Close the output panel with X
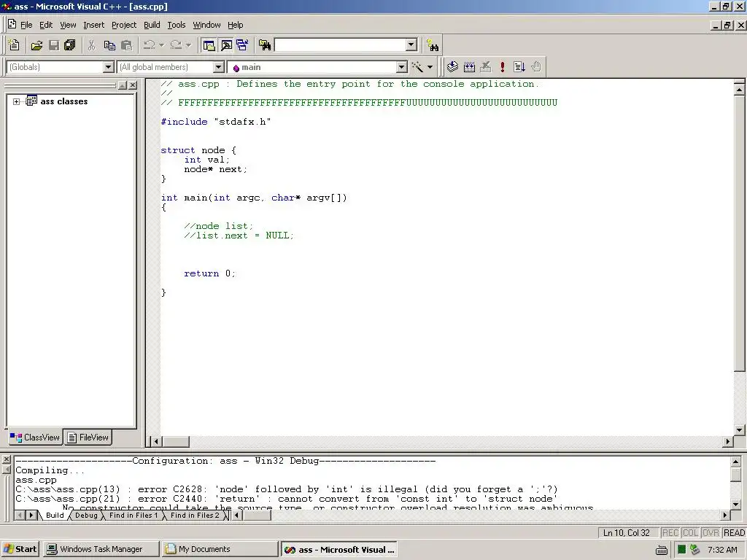The height and width of the screenshot is (560, 747). point(6,459)
